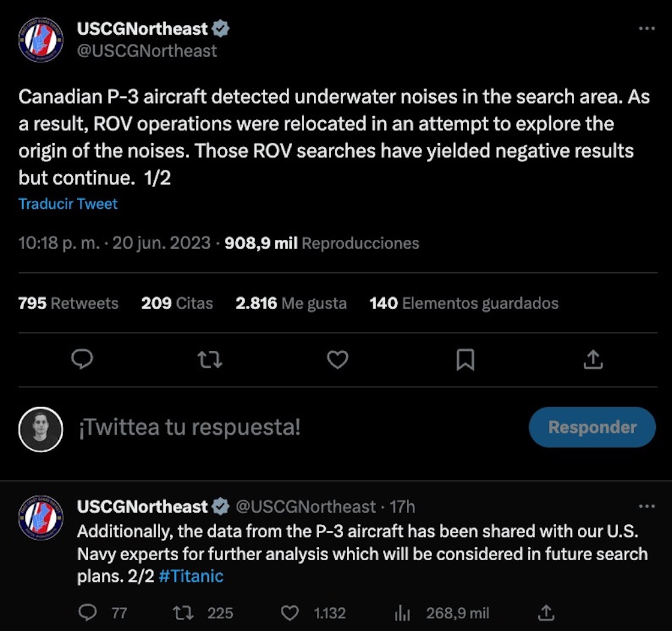View the 795 Retweets list
This screenshot has height=631, width=672.
pos(68,304)
